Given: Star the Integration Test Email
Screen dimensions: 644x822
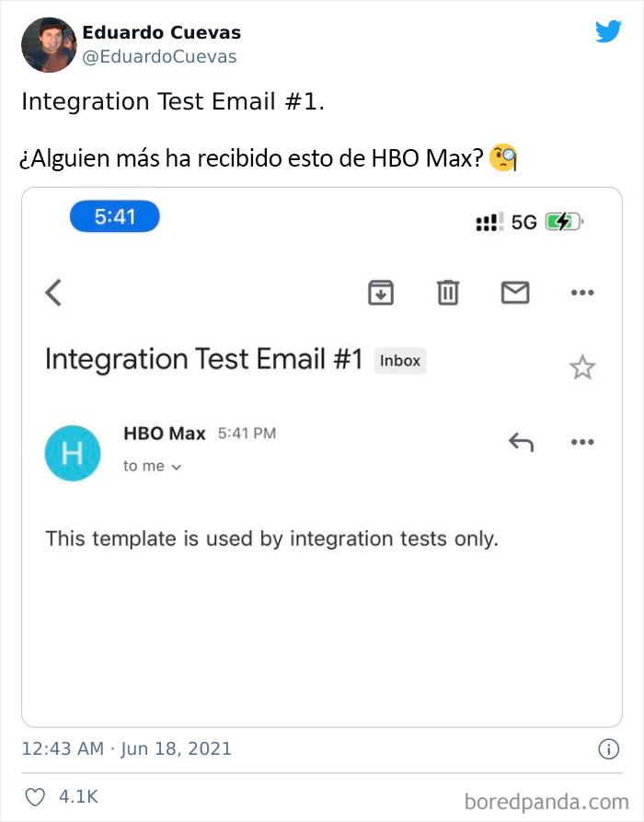Looking at the screenshot, I should coord(582,367).
